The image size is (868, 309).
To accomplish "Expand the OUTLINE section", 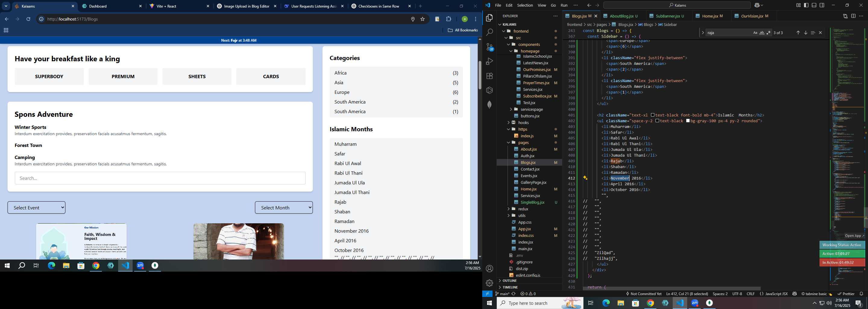I will pos(509,281).
